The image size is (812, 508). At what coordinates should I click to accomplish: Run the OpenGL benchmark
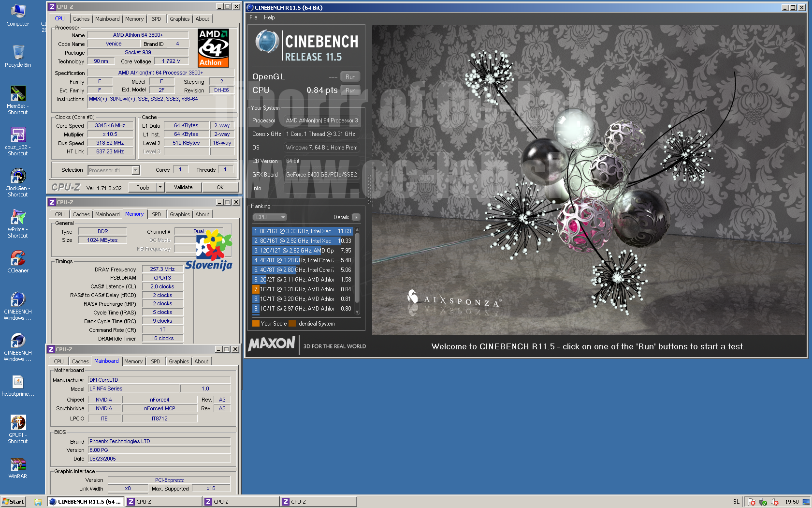(x=350, y=77)
